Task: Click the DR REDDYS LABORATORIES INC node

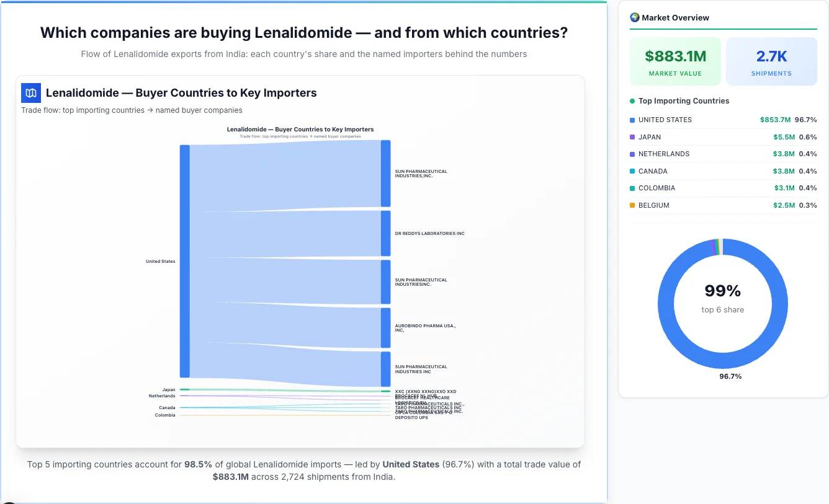Action: click(386, 234)
